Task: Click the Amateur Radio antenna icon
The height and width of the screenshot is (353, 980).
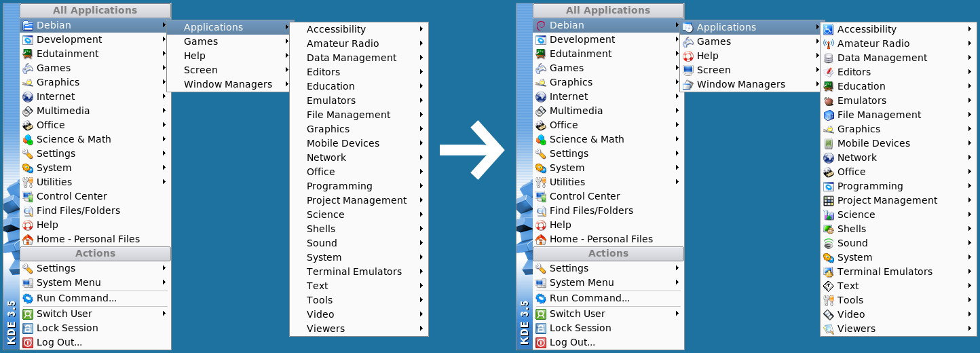Action: click(828, 43)
